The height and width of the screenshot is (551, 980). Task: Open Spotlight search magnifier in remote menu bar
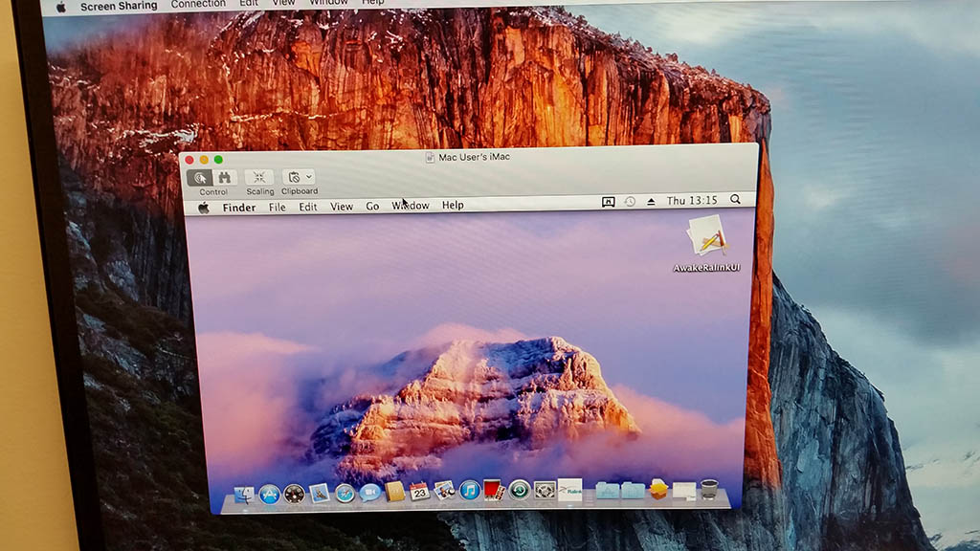(736, 199)
